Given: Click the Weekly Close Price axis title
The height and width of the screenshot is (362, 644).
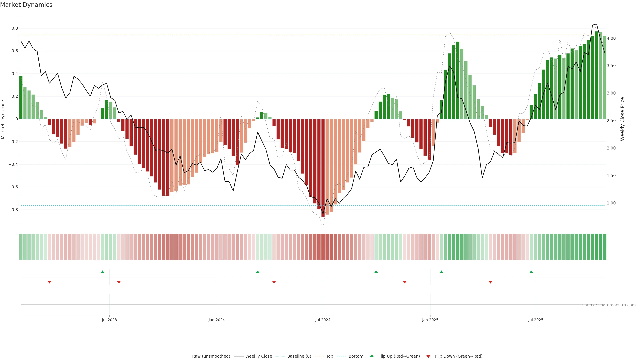Looking at the screenshot, I should (622, 119).
